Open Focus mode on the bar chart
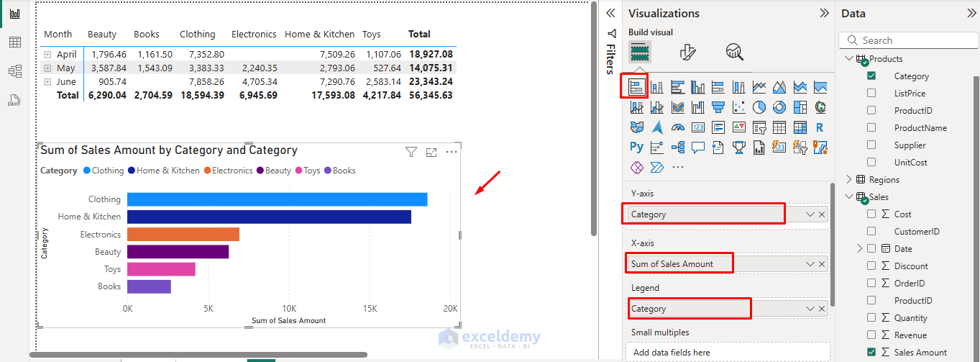 pyautogui.click(x=431, y=152)
